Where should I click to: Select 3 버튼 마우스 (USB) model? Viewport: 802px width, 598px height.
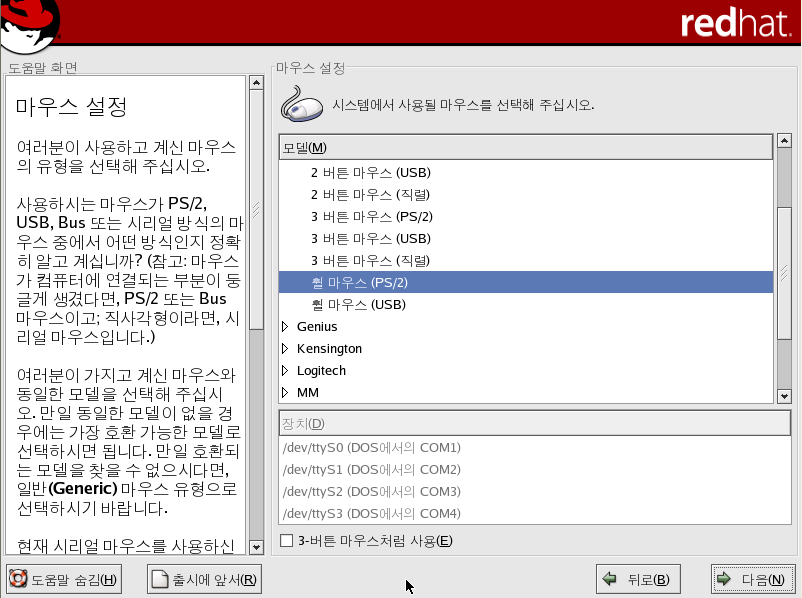526,238
